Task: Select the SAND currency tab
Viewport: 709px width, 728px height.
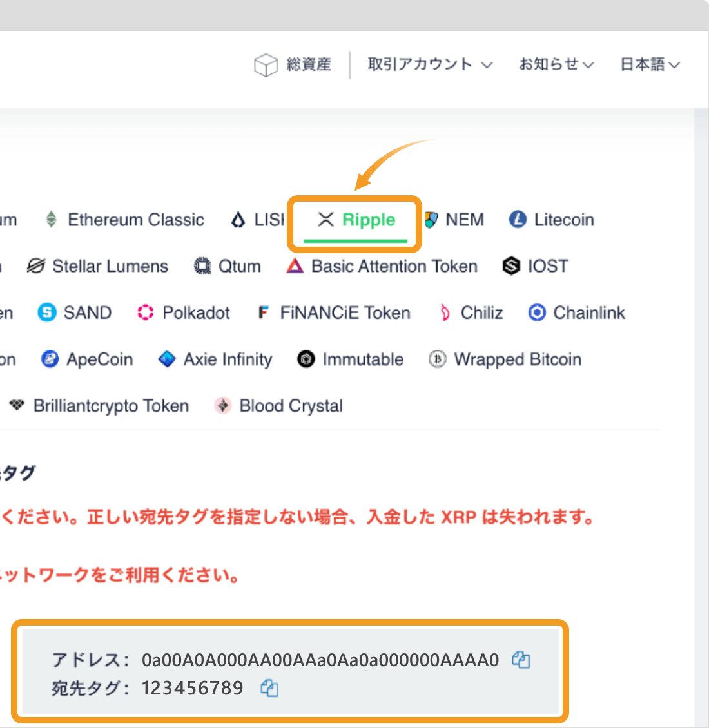Action: click(75, 312)
